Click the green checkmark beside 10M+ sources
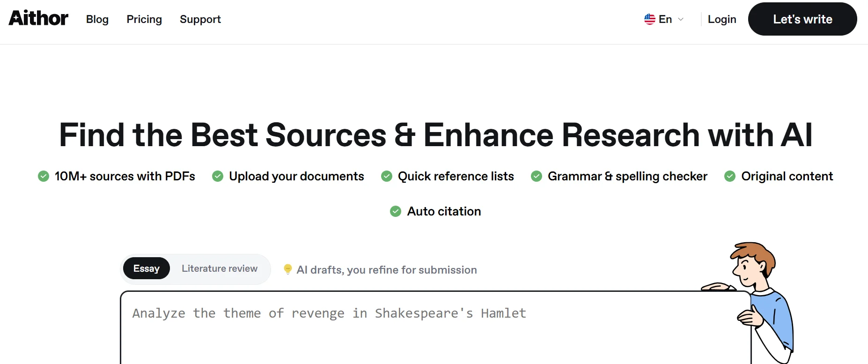The height and width of the screenshot is (364, 868). tap(44, 176)
